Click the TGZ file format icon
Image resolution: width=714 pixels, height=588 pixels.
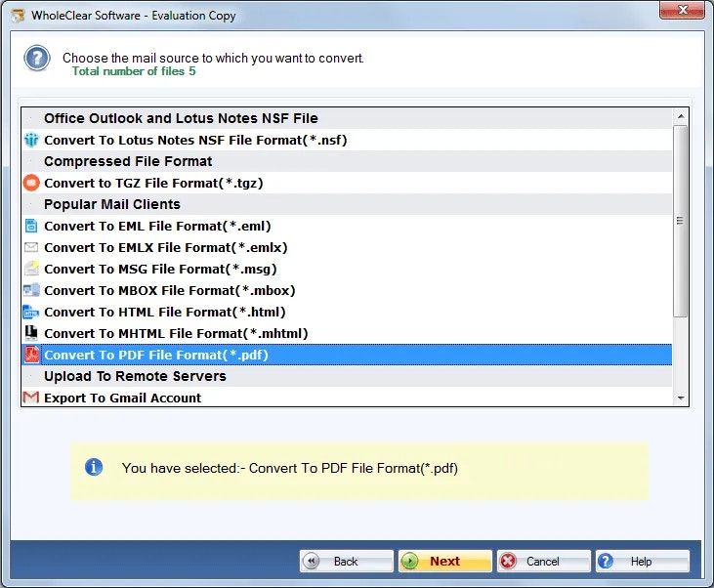coord(31,183)
